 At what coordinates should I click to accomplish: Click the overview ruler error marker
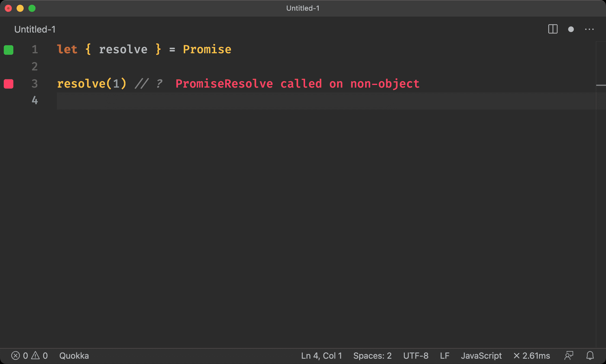[601, 85]
